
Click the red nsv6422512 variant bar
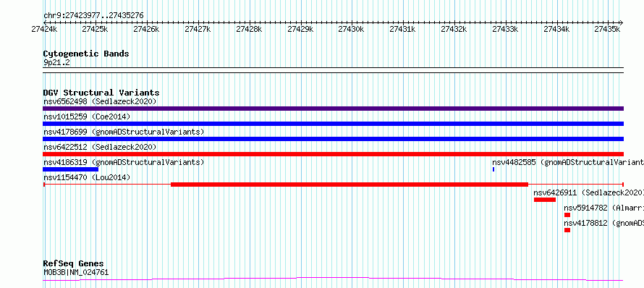[333, 154]
